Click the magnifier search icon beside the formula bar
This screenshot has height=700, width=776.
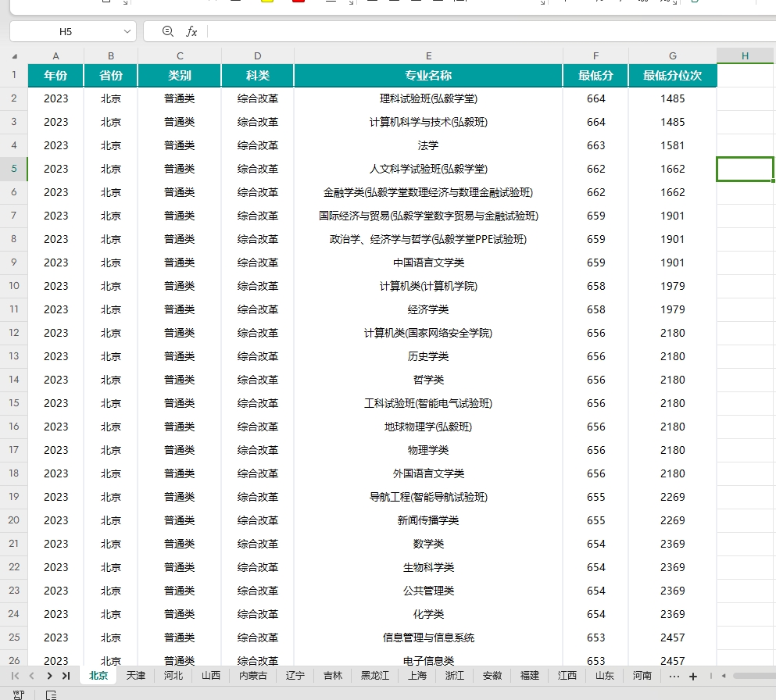(166, 31)
